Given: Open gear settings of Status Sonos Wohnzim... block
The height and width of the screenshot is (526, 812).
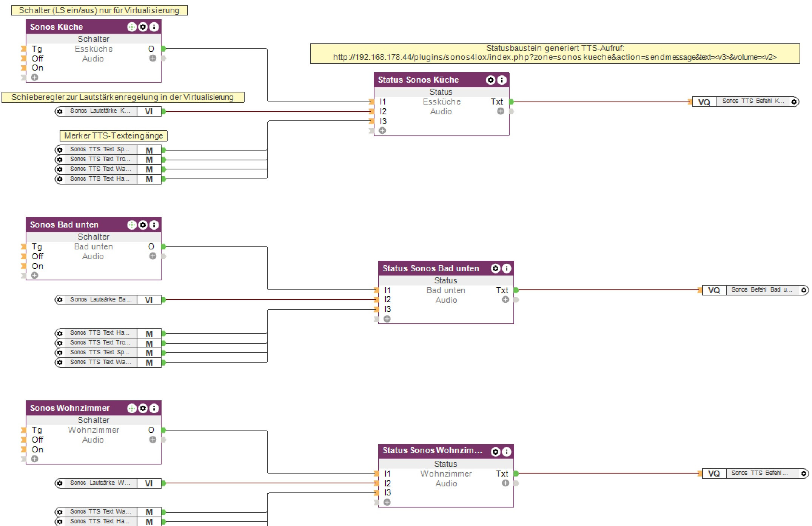Looking at the screenshot, I should point(496,452).
